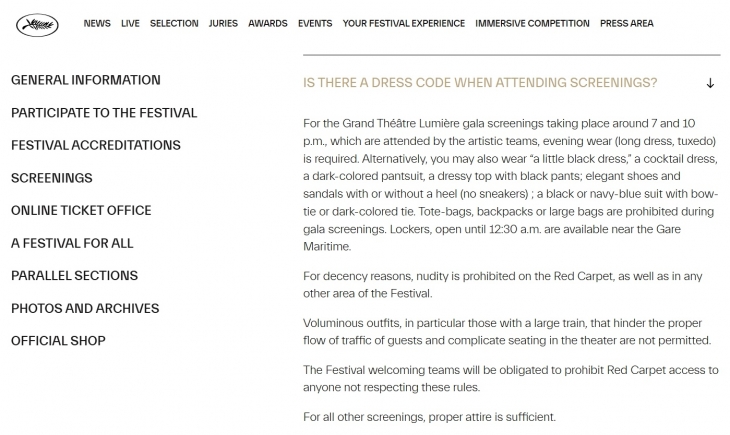Visit the Official Shop link

pyautogui.click(x=58, y=340)
